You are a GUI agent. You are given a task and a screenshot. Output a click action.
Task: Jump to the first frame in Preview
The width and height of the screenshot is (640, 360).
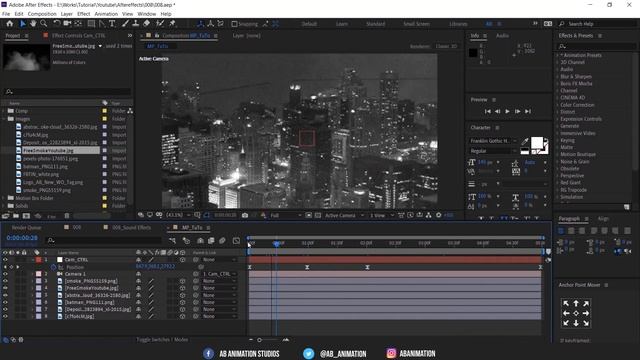[487, 111]
